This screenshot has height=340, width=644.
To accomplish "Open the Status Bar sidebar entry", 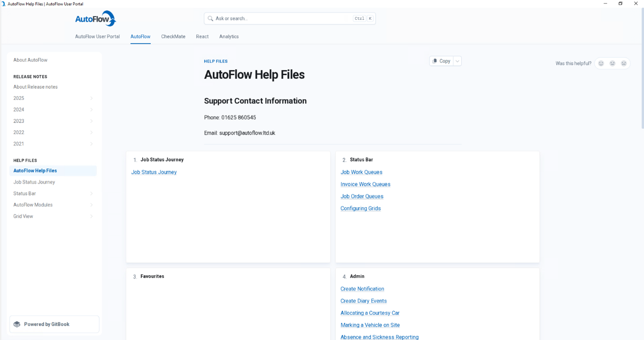I will point(24,194).
